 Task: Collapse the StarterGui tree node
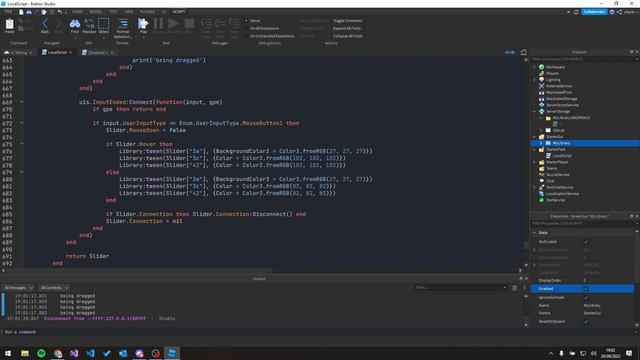[x=534, y=137]
